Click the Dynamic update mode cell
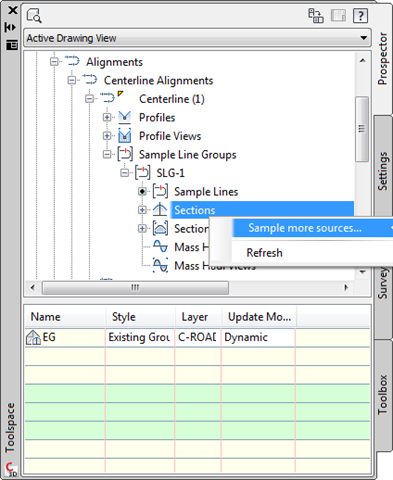 [258, 337]
